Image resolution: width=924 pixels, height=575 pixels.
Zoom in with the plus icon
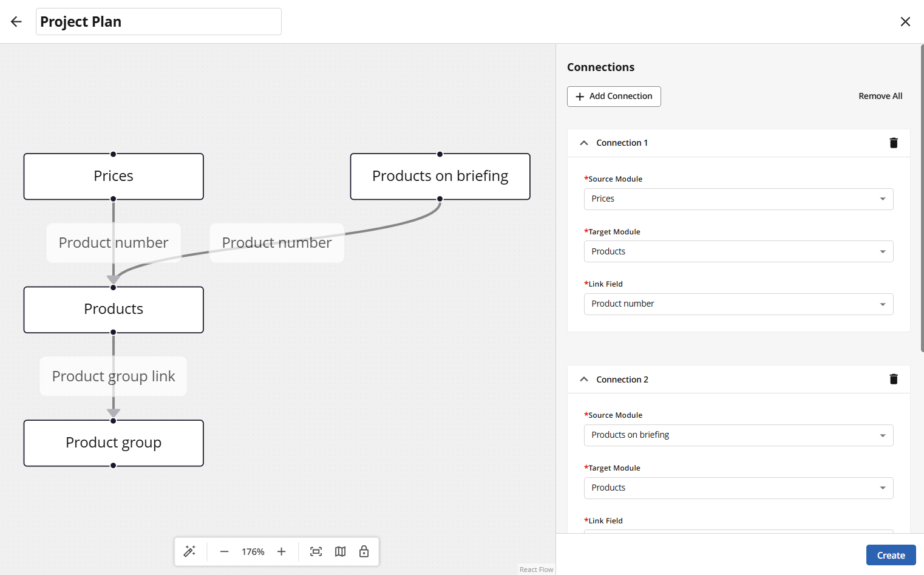(x=282, y=551)
